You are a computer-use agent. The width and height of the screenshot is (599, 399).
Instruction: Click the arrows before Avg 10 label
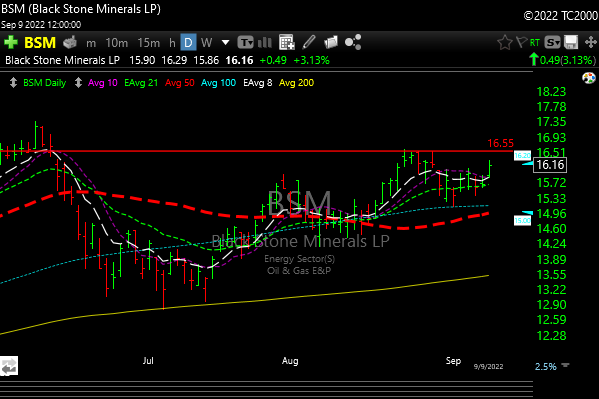[x=78, y=83]
